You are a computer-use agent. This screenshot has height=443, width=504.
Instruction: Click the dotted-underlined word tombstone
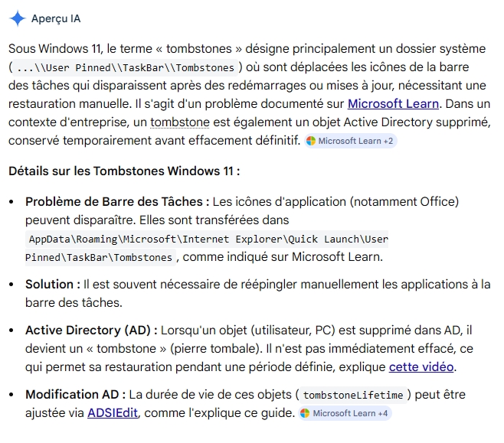pyautogui.click(x=180, y=122)
